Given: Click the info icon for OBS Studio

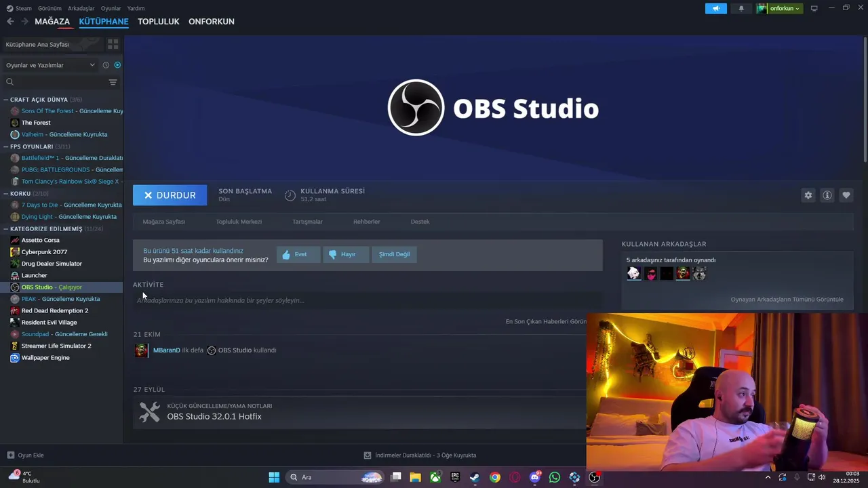Looking at the screenshot, I should (827, 195).
